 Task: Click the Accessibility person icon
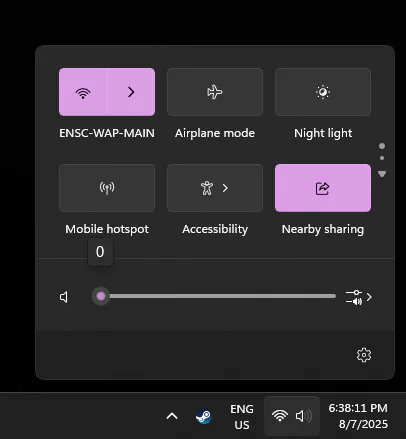[x=207, y=188]
